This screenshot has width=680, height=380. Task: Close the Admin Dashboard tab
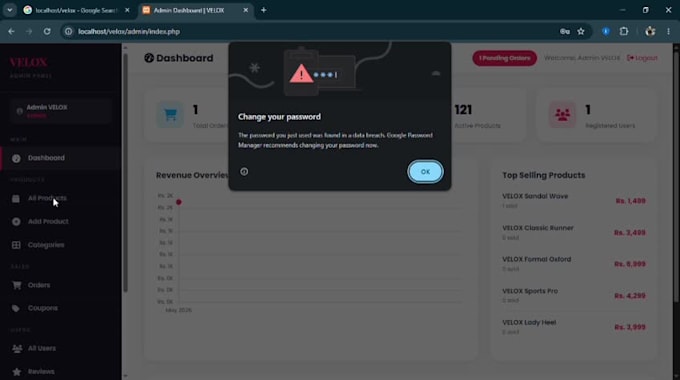click(245, 10)
